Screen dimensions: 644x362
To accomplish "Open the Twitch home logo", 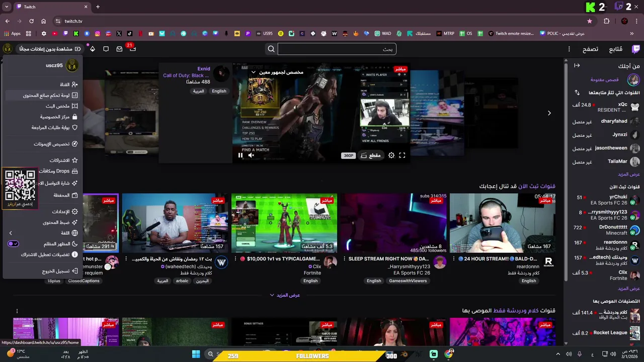I will click(x=636, y=49).
